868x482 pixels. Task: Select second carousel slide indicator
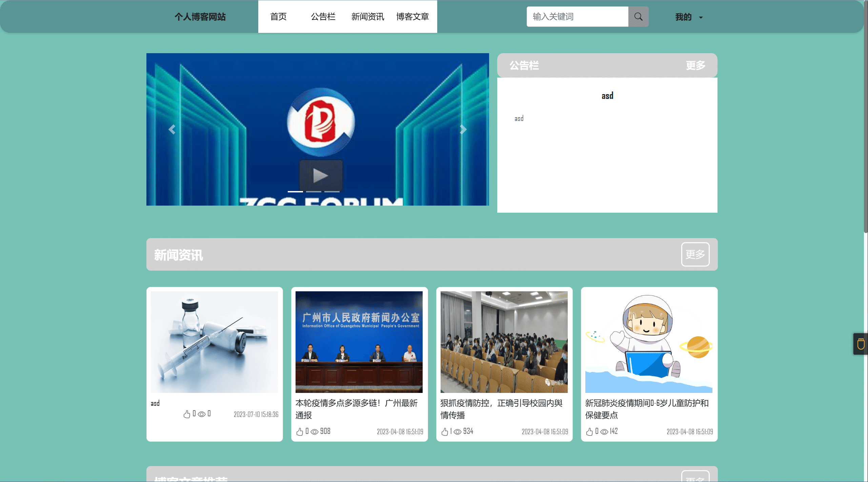314,192
